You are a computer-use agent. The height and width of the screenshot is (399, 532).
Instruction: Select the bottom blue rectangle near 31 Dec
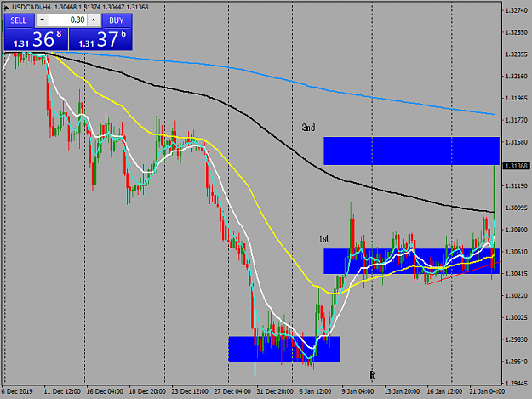click(284, 349)
